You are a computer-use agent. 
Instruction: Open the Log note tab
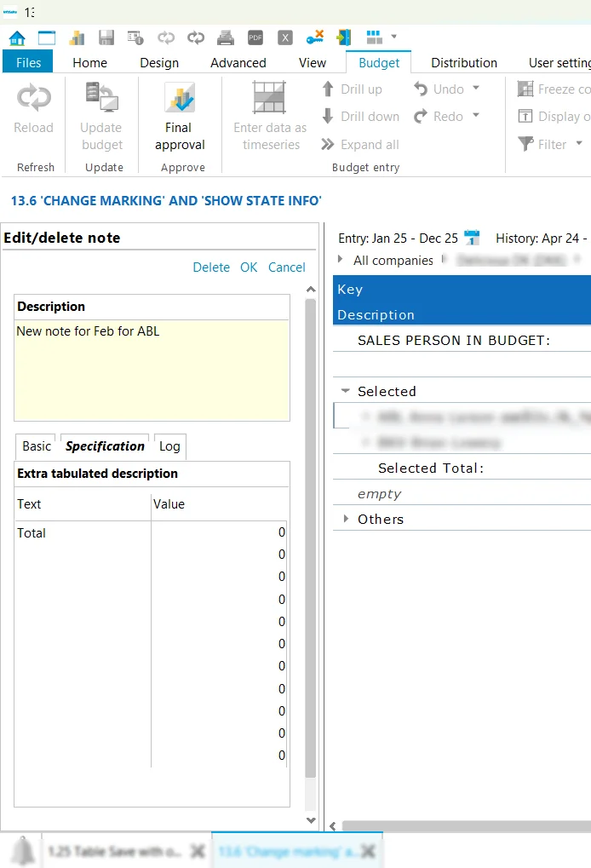[x=169, y=446]
